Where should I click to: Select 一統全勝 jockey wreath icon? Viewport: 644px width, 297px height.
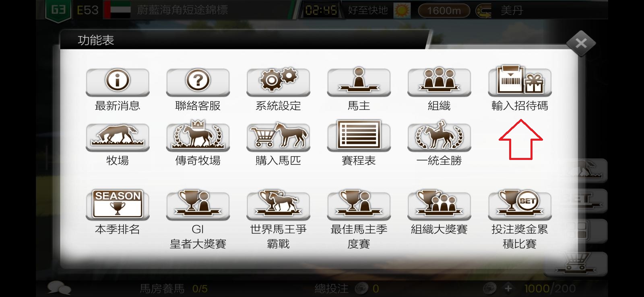(440, 136)
